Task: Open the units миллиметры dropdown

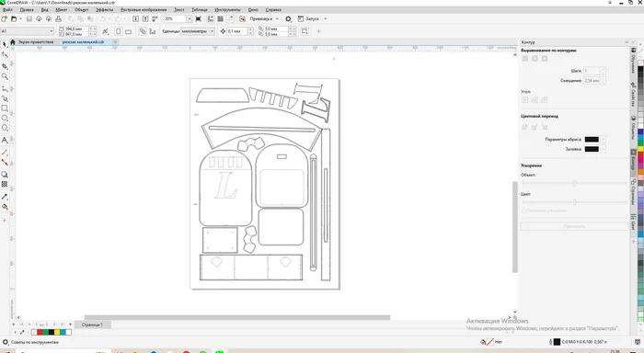Action: pyautogui.click(x=212, y=31)
